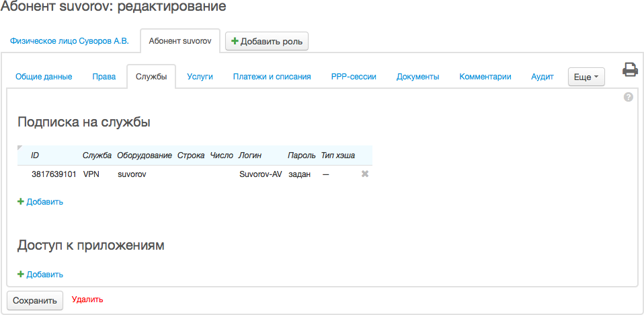
Task: Open the 'Общие данные' tab
Action: (x=44, y=77)
